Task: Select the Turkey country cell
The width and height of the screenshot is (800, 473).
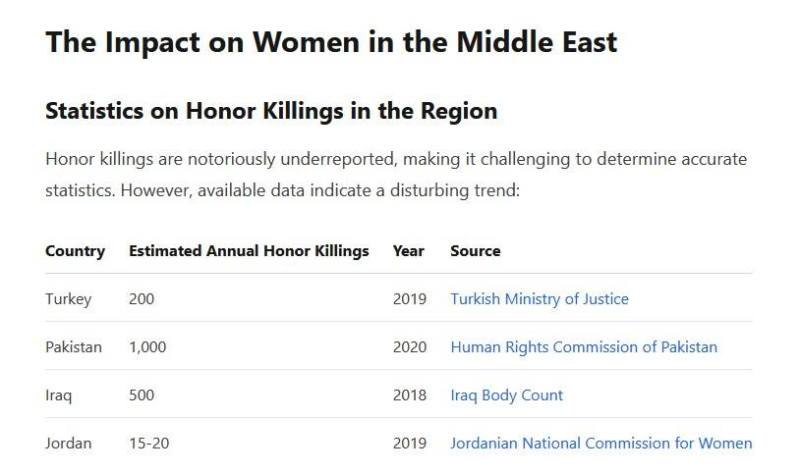Action: 68,299
